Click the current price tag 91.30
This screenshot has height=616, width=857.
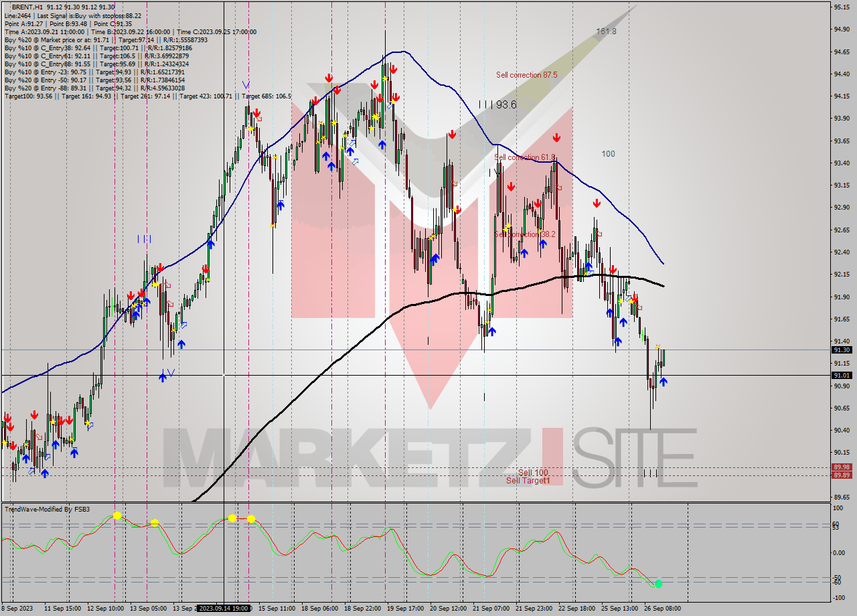[842, 350]
